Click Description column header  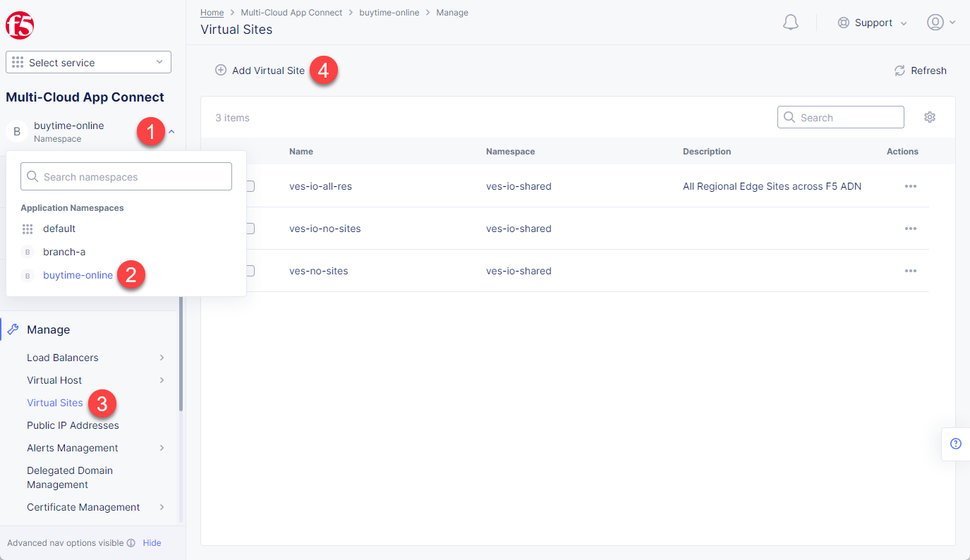[707, 152]
